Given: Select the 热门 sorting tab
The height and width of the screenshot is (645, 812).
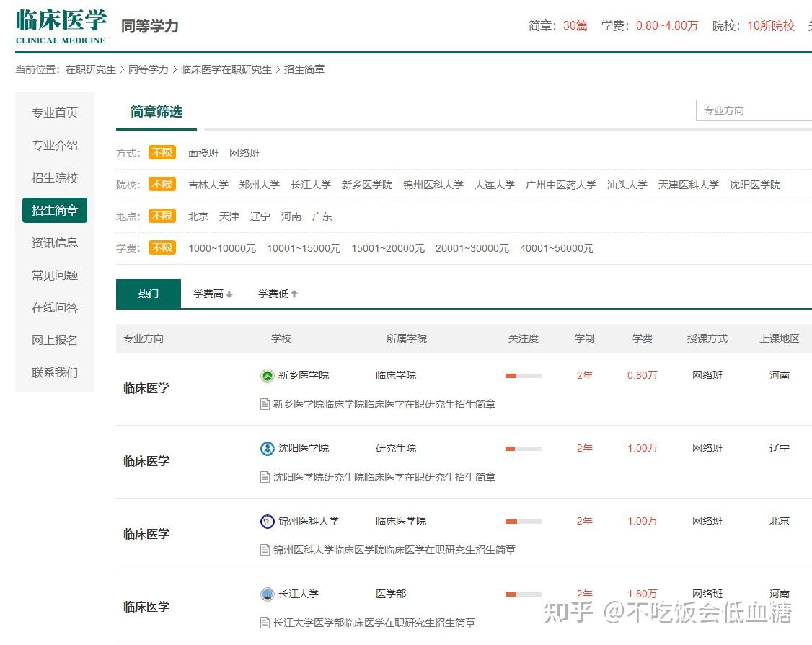Looking at the screenshot, I should tap(149, 294).
